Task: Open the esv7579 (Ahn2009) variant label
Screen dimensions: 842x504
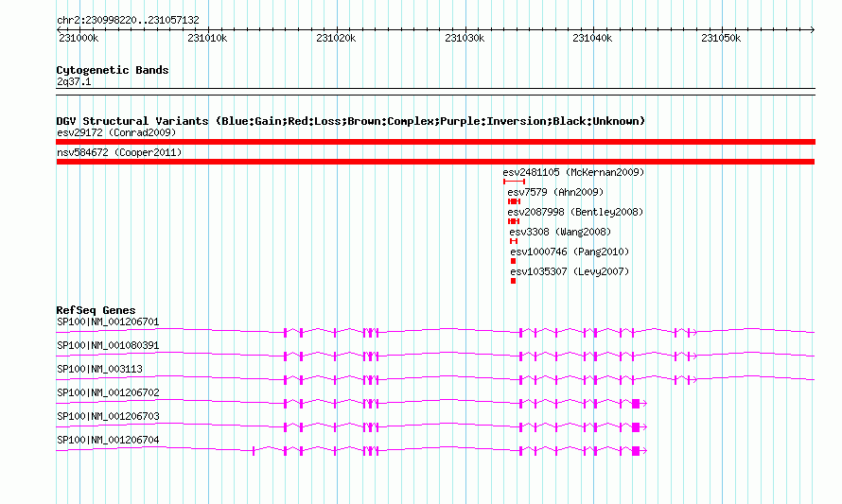Action: click(x=555, y=192)
